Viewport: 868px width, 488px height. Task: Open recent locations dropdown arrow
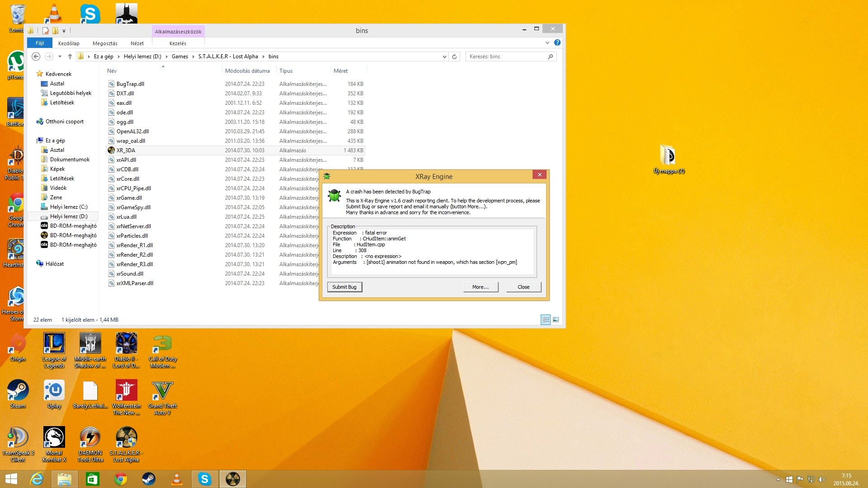point(60,56)
